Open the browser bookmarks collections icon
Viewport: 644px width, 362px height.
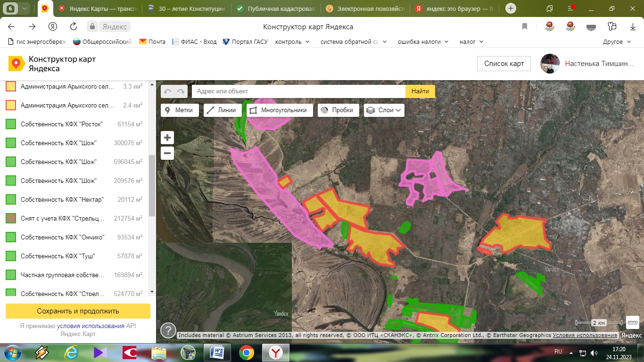tap(550, 8)
